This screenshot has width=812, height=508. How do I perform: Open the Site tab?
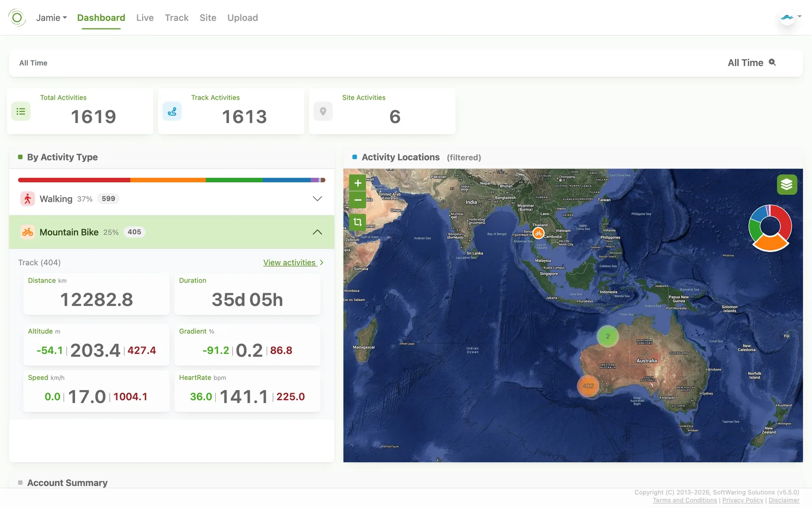(x=208, y=18)
